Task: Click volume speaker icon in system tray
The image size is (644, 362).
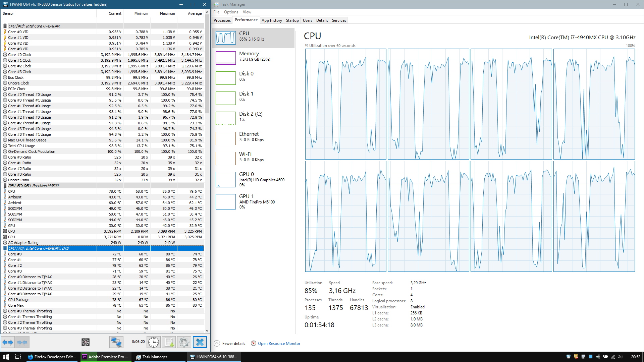Action: click(x=620, y=357)
